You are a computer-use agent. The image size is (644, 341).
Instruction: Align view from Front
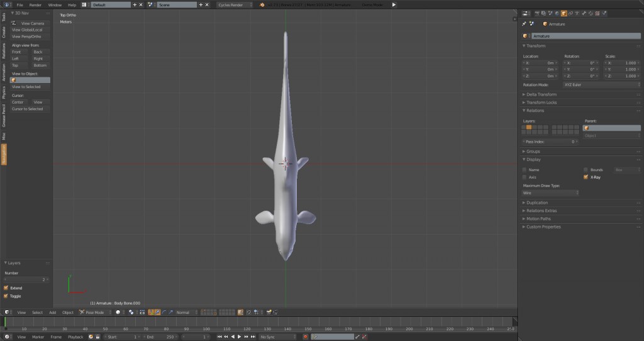pos(19,52)
